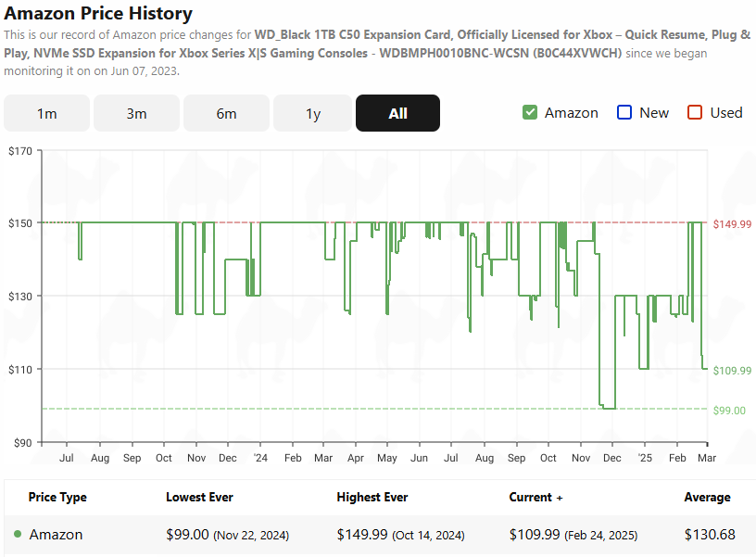756x557 pixels.
Task: Click the plus sign next to Current
Action: 560,498
